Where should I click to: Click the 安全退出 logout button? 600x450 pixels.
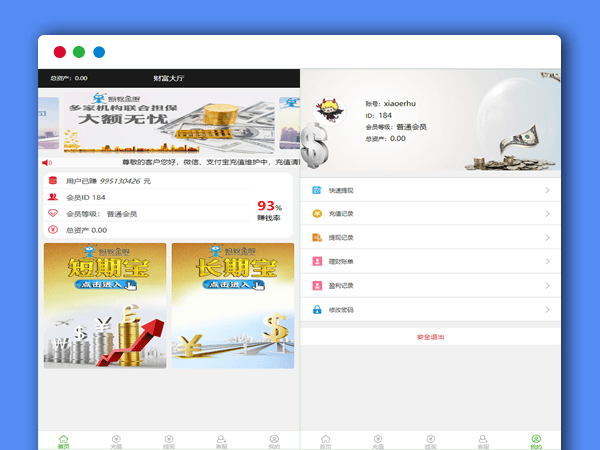430,337
